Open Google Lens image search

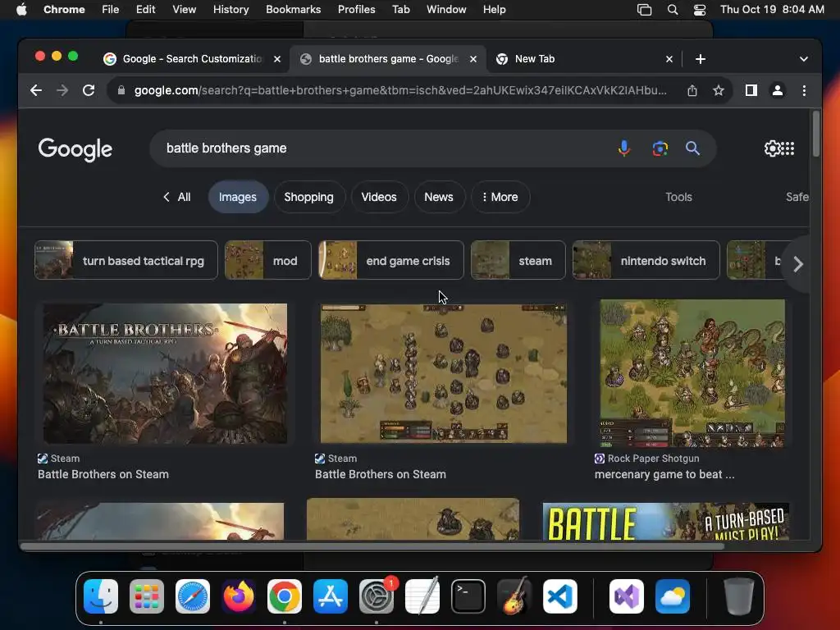pos(660,148)
